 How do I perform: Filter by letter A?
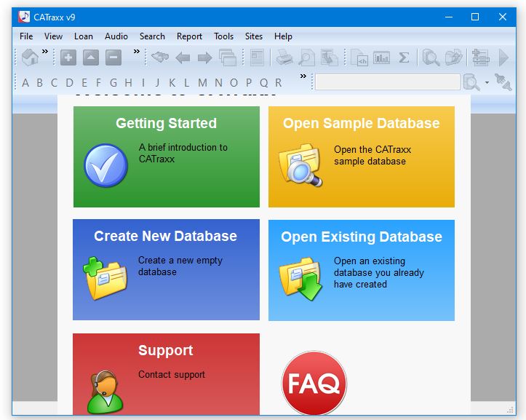tap(25, 82)
